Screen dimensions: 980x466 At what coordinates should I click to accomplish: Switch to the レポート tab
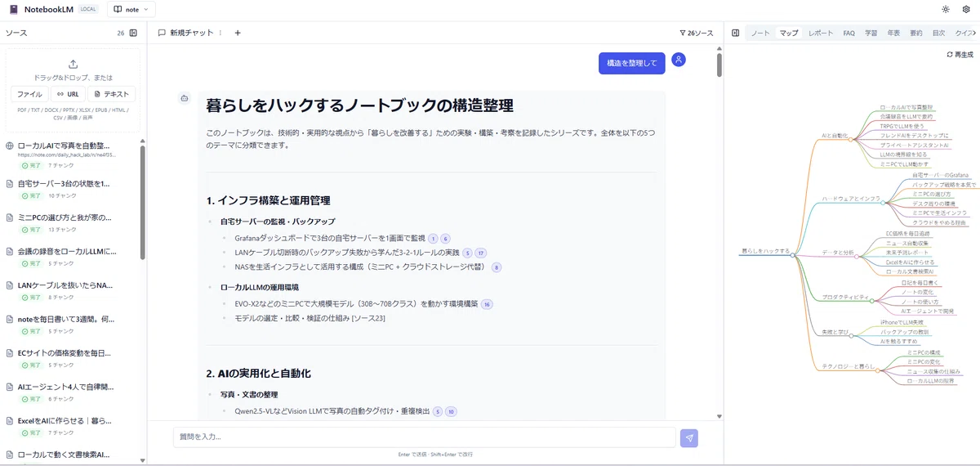[x=821, y=34]
